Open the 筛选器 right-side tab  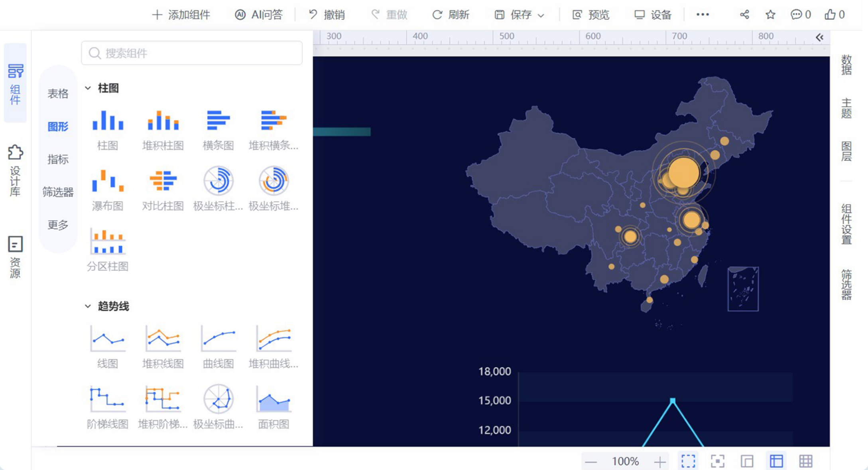(x=846, y=284)
